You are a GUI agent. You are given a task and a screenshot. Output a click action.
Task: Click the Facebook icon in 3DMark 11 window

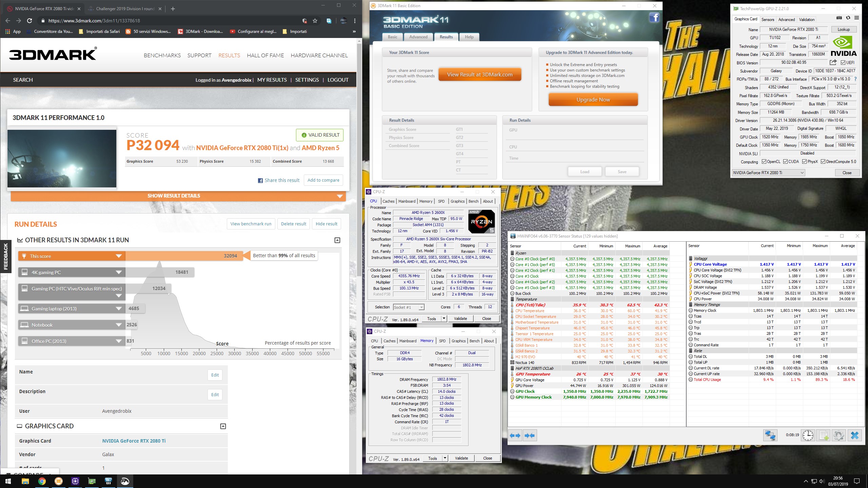pos(654,18)
